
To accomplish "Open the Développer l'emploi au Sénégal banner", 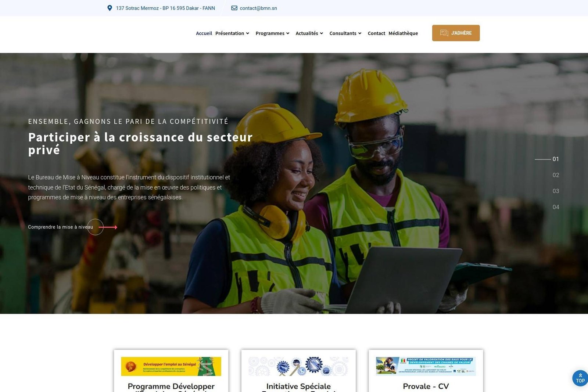I will point(171,366).
